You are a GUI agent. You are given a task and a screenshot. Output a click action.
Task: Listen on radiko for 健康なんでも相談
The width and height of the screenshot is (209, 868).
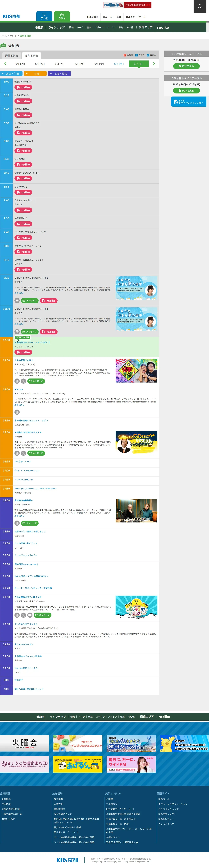click(x=23, y=87)
